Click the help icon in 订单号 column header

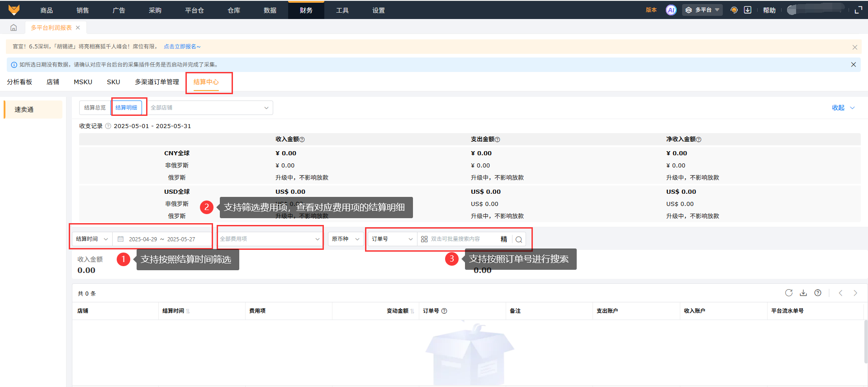tap(444, 311)
